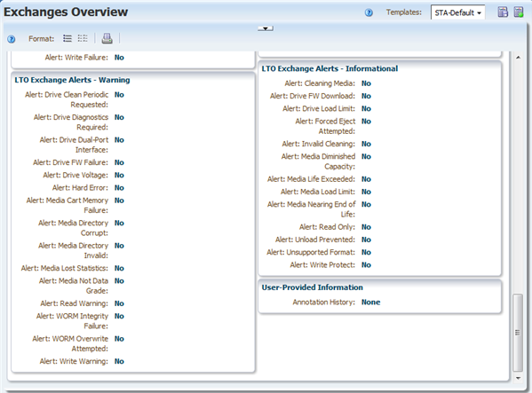Click the Alert: Cleaning Media label
This screenshot has width=532, height=393.
320,83
